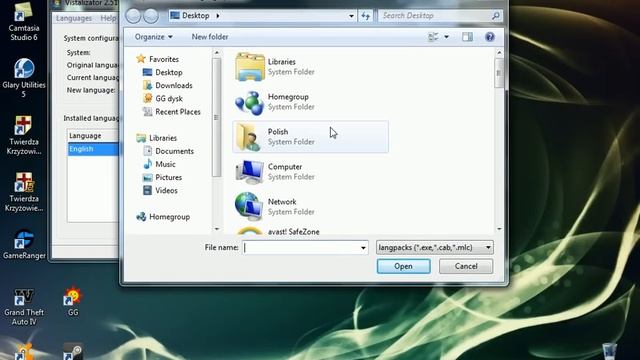The image size is (640, 360).
Task: Open view options dropdown arrow
Action: click(x=447, y=37)
